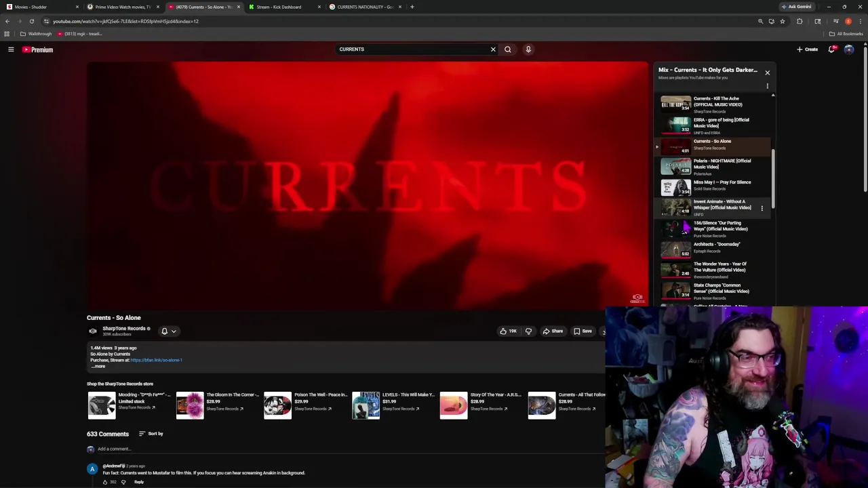The width and height of the screenshot is (868, 488).
Task: Dislike the @AndrewFiji comment
Action: [123, 482]
